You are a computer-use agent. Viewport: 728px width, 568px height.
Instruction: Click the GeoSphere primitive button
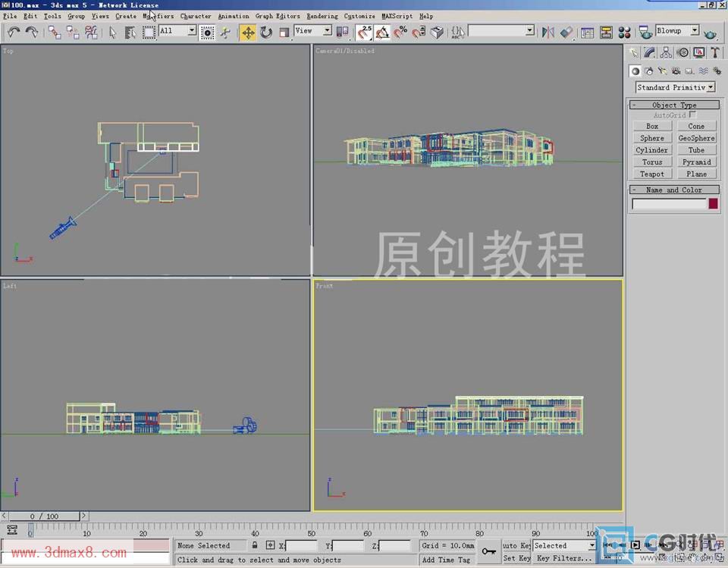pyautogui.click(x=696, y=138)
